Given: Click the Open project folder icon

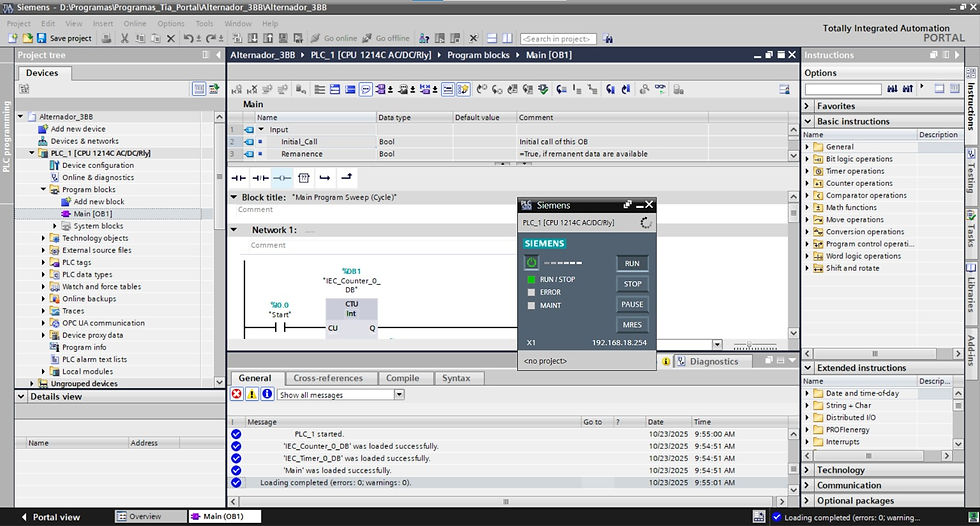Looking at the screenshot, I should click(28, 38).
